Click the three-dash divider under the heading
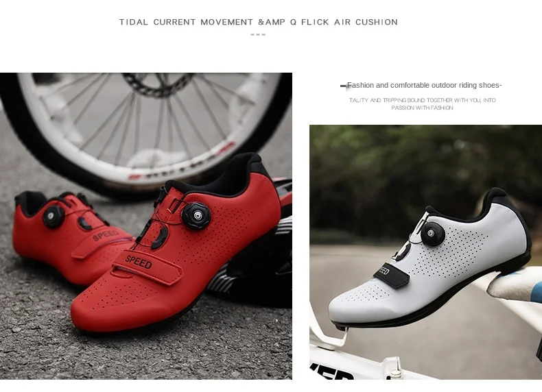Image resolution: width=542 pixels, height=392 pixels. (258, 34)
